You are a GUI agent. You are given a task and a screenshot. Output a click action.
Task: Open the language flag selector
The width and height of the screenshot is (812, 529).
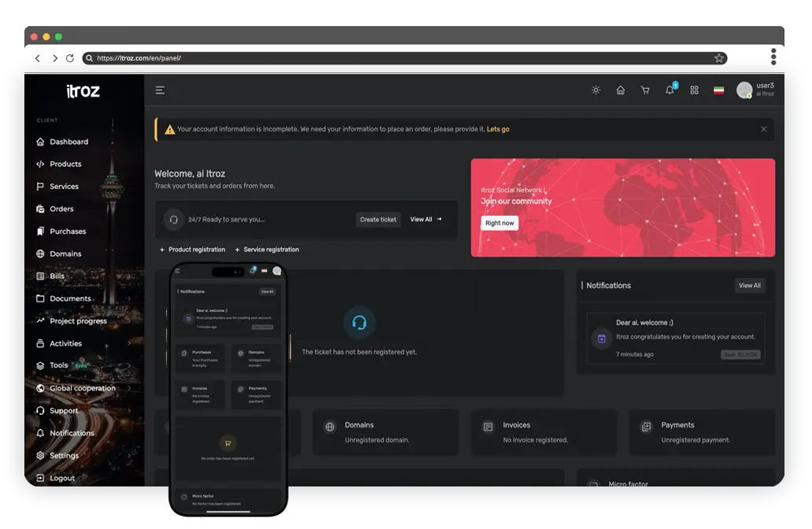point(719,91)
